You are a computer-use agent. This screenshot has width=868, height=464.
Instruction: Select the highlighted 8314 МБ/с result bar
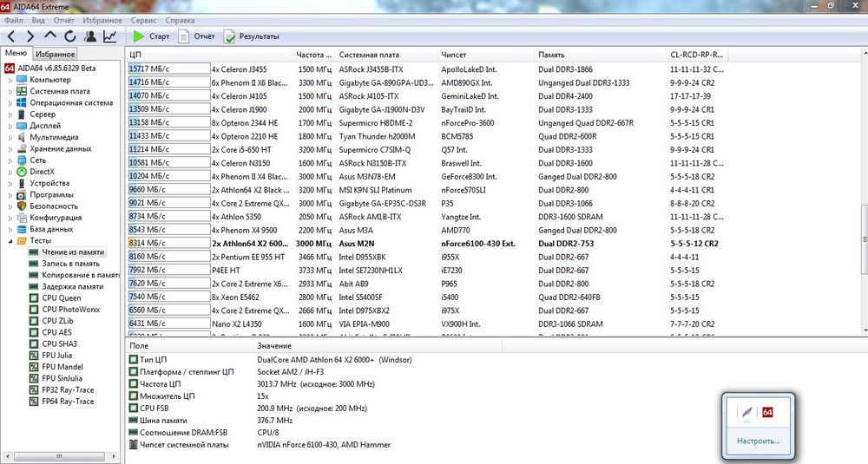point(169,244)
